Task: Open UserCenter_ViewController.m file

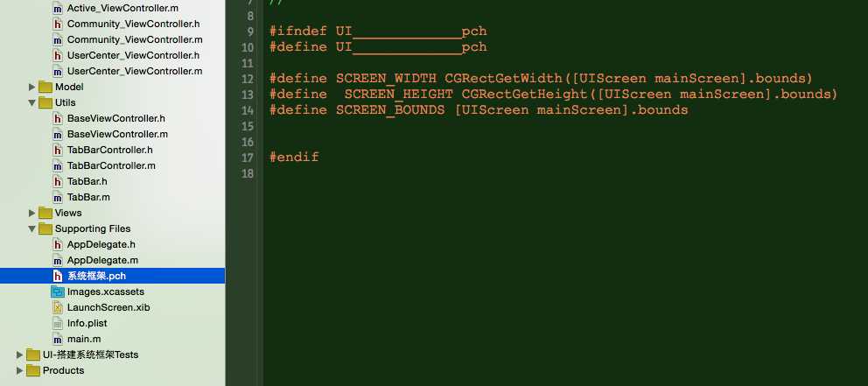Action: click(135, 72)
